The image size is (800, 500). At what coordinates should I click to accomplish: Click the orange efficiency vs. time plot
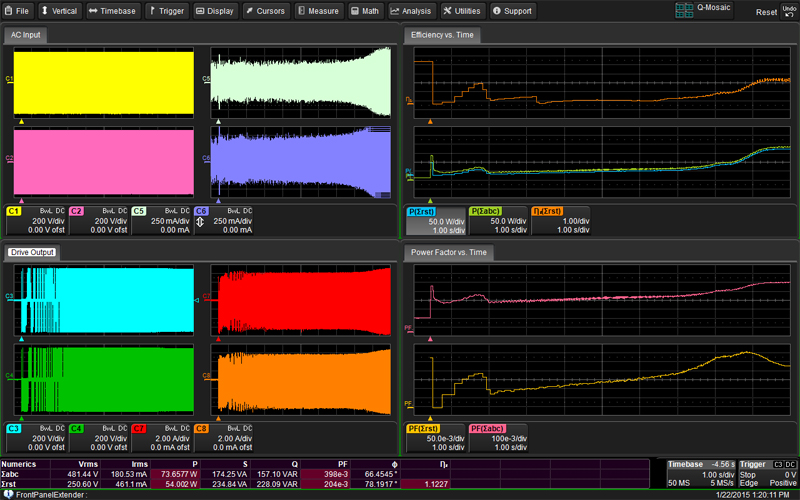(602, 83)
